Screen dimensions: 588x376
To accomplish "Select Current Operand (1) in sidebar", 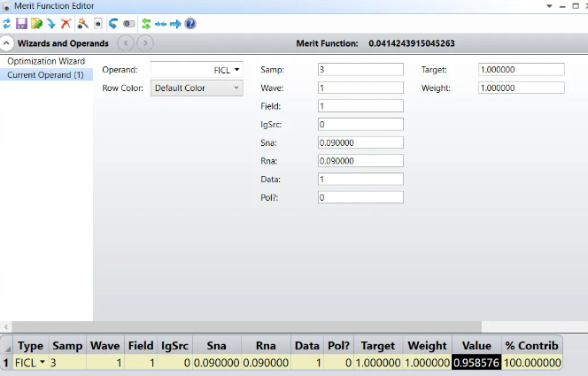I will point(46,75).
